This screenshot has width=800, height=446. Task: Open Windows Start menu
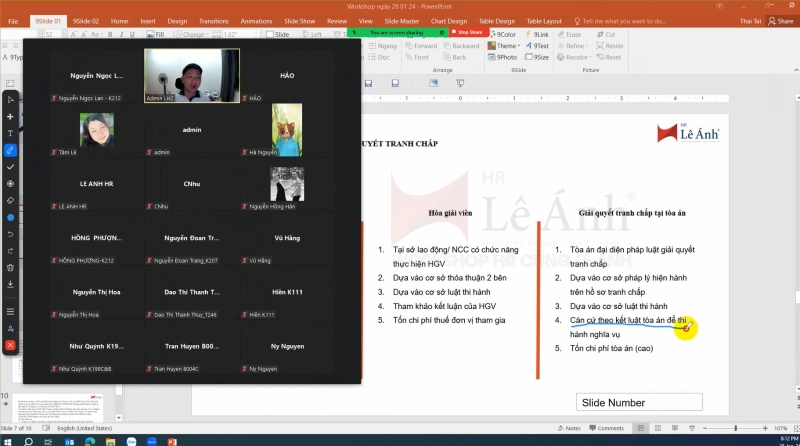(8, 440)
